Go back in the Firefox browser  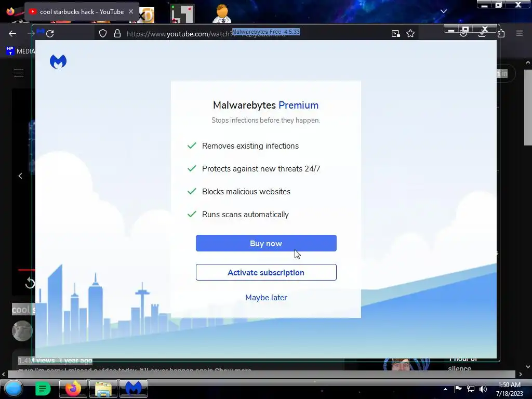coord(12,34)
